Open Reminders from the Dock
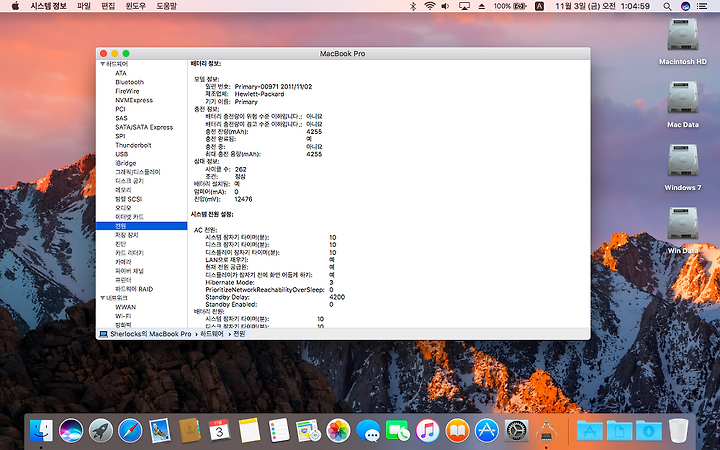Image resolution: width=720 pixels, height=450 pixels. 279,431
